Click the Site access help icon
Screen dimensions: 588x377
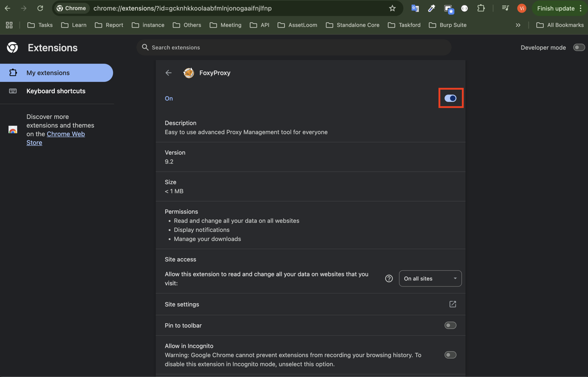click(x=389, y=279)
